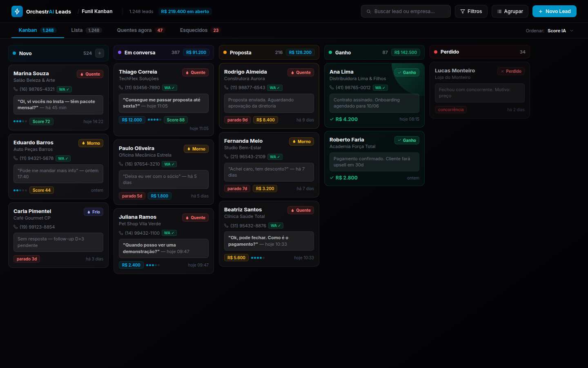Click the phone icon on Rodrigo Almeida card
This screenshot has height=368, width=588.
226,88
